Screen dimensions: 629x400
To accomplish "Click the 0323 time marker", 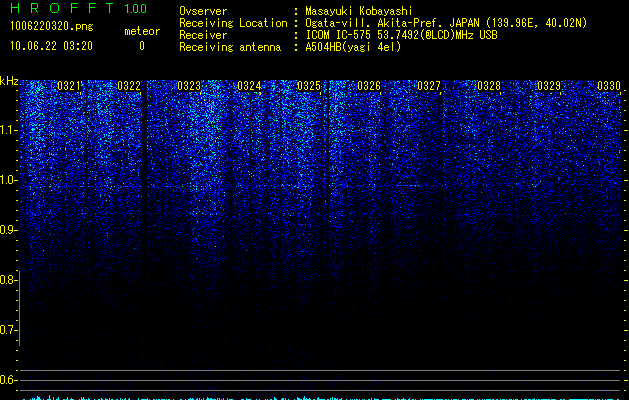I will [x=189, y=86].
